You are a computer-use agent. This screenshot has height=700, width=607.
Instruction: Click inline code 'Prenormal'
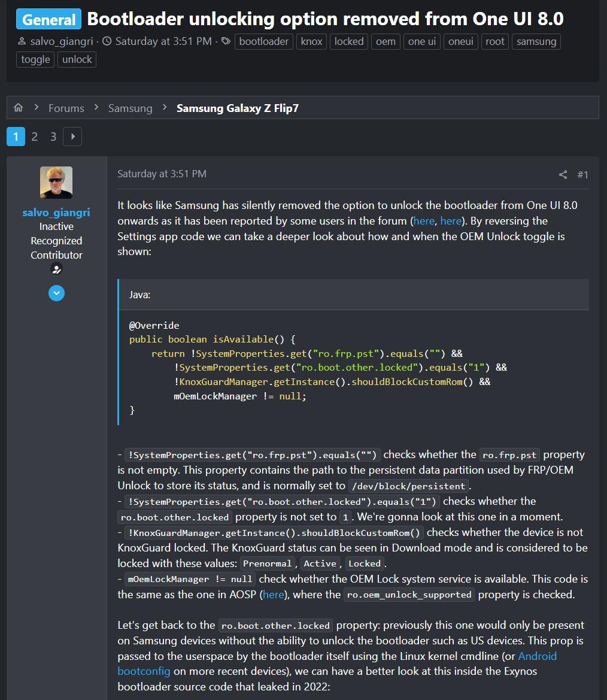point(268,563)
